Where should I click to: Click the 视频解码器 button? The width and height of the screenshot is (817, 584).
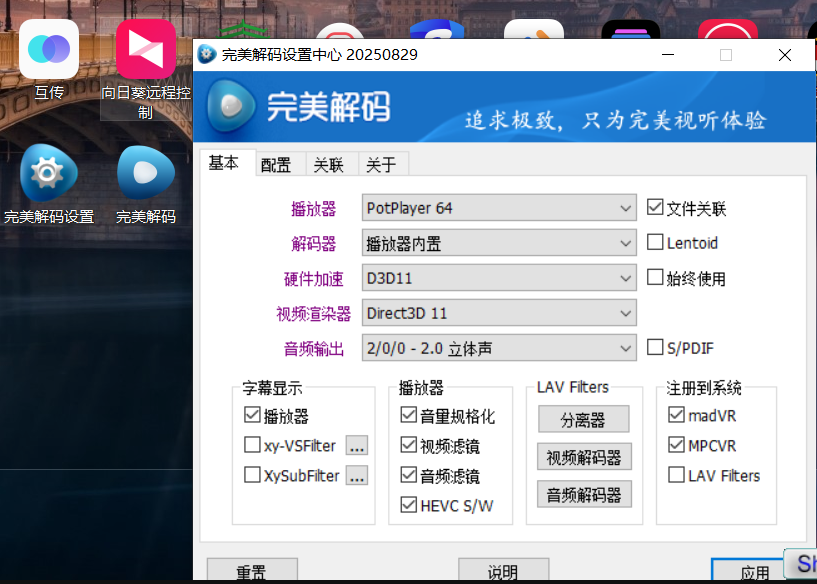click(584, 456)
